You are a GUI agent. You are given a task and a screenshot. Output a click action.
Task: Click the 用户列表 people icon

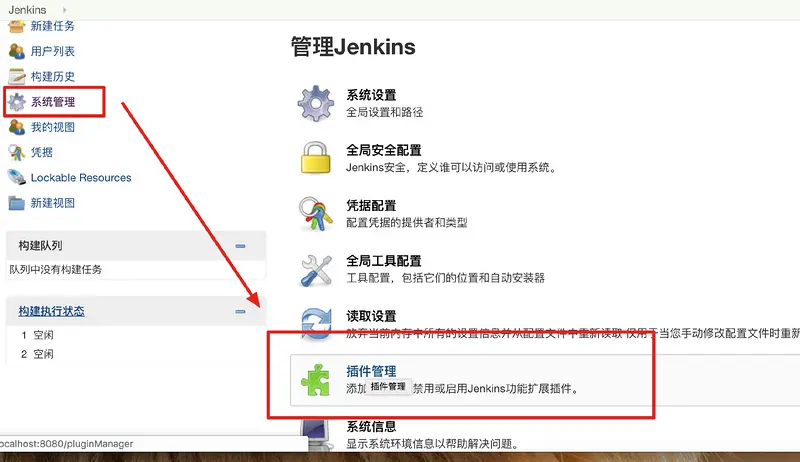(17, 51)
